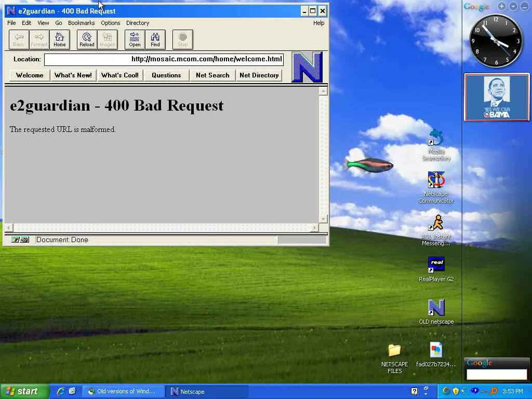Open the Bookmarks menu
The height and width of the screenshot is (399, 532).
pos(82,23)
